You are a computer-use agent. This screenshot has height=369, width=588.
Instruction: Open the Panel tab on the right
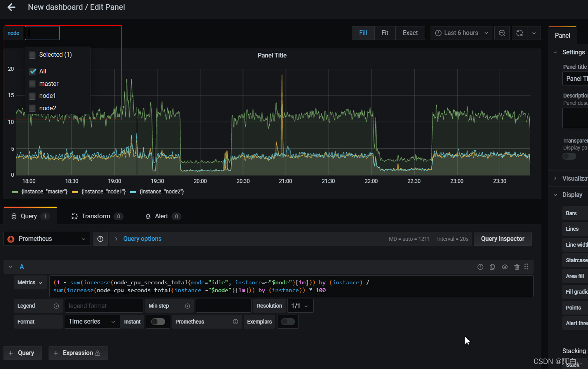click(562, 35)
